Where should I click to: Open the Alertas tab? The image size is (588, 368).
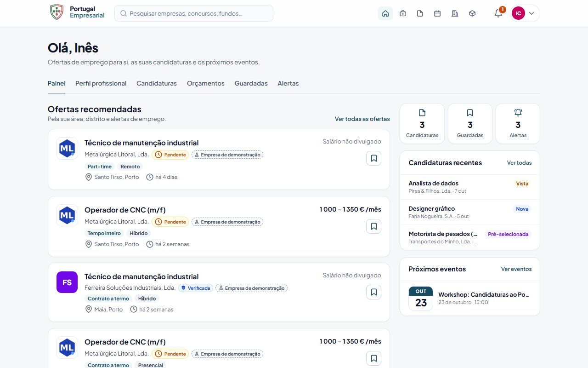click(x=288, y=83)
